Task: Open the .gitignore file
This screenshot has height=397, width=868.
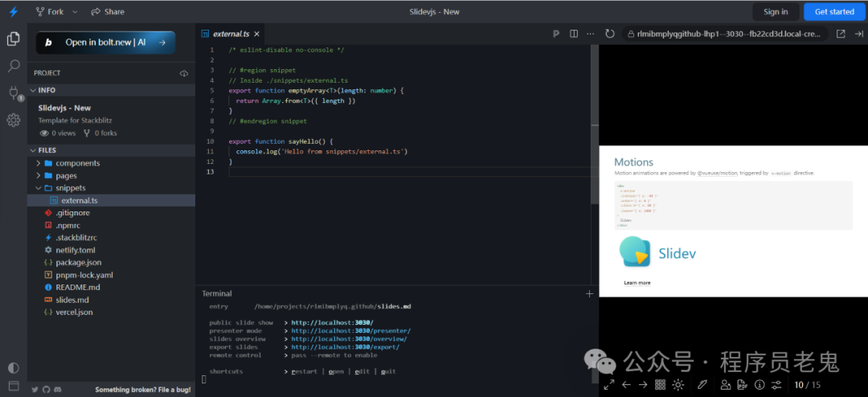Action: pyautogui.click(x=111, y=213)
